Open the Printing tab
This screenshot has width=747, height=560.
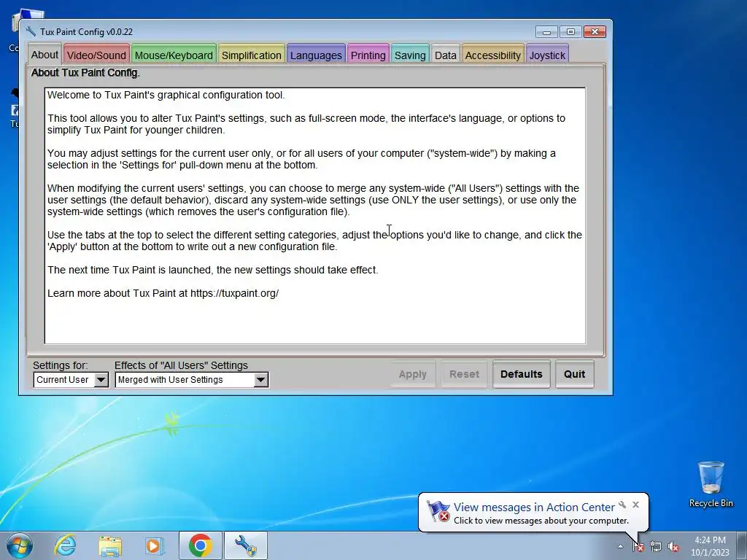(x=368, y=55)
